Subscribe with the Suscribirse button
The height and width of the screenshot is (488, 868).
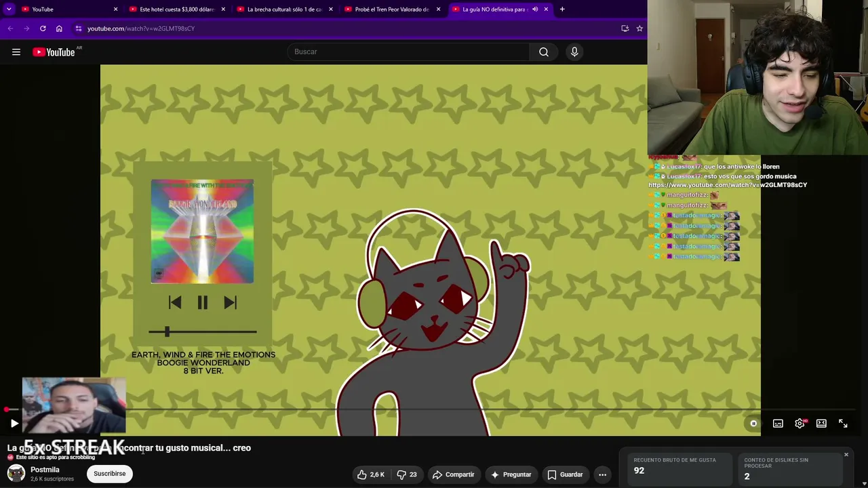pyautogui.click(x=110, y=474)
